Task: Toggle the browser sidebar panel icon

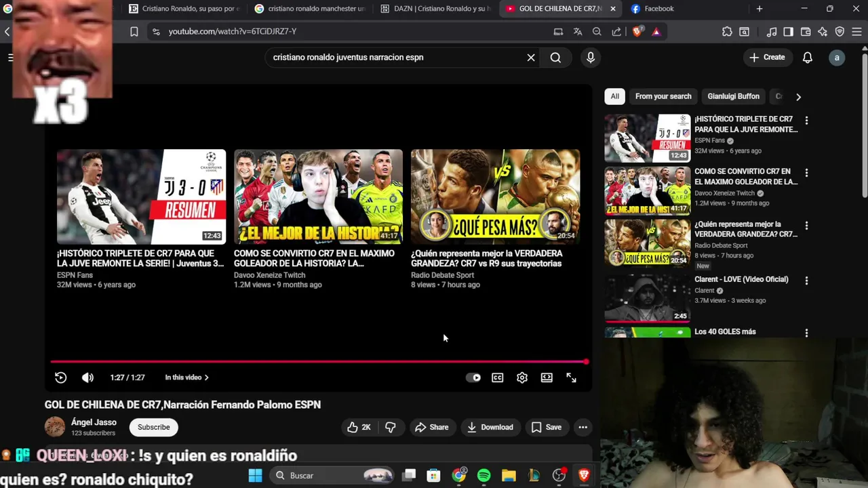Action: pos(788,31)
